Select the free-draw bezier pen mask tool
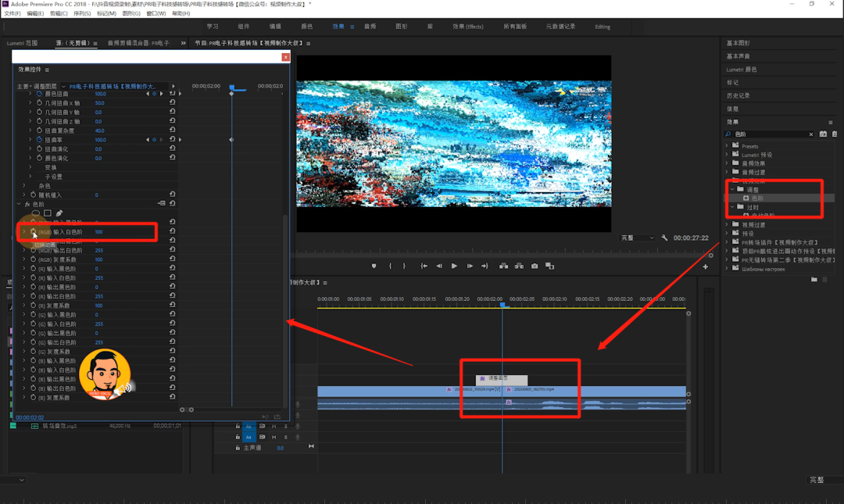This screenshot has height=504, width=844. click(59, 213)
